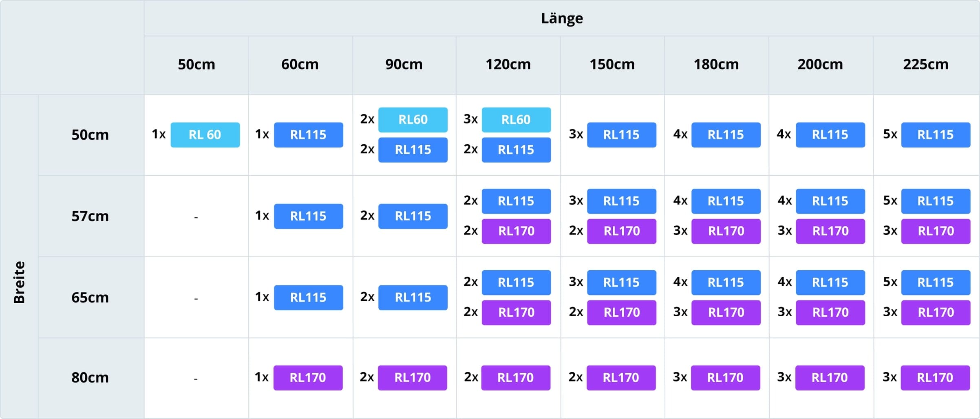Select purple RL170 badge in 80cm row, 60cm column
Screen dimensions: 980x419
coord(308,378)
